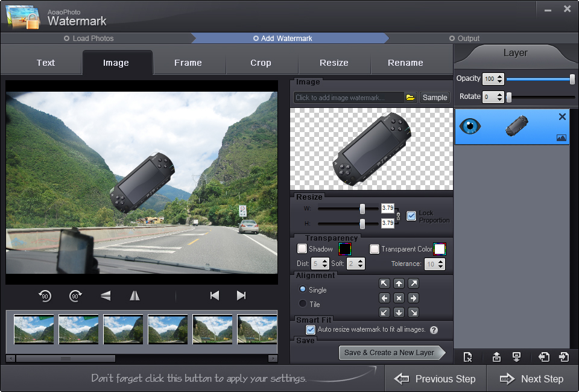579x392 pixels.
Task: Select the third photo thumbnail in the filmstrip
Action: 123,329
